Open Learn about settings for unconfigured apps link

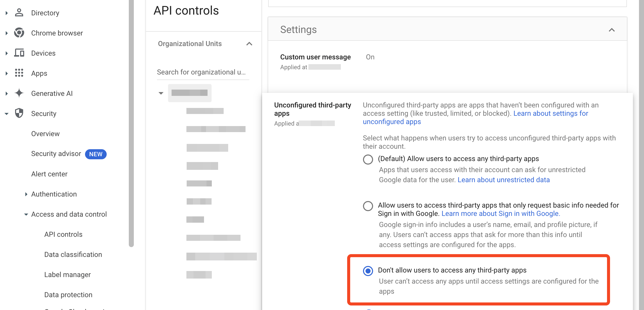(x=475, y=118)
